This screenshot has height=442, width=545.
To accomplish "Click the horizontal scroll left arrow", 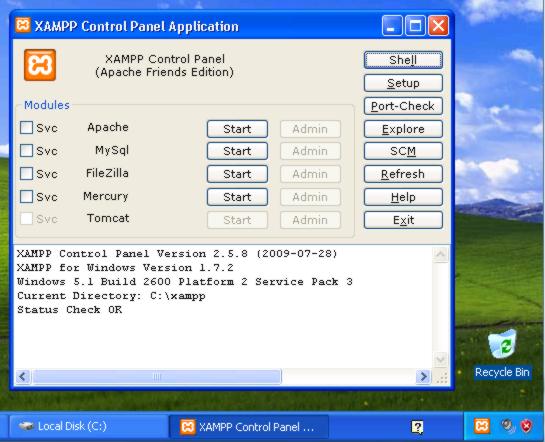I will 23,376.
